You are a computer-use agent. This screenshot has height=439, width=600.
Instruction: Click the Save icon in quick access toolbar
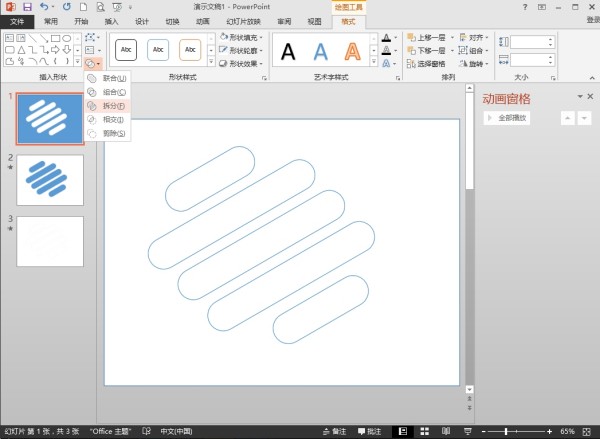[x=27, y=7]
